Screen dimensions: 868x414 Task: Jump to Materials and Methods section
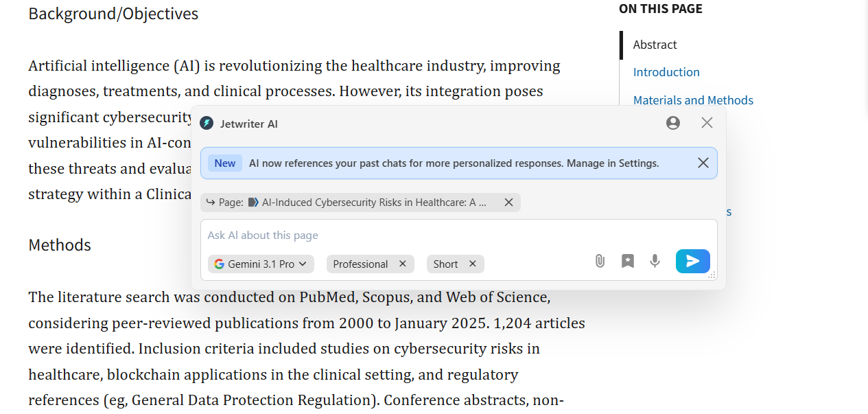693,100
